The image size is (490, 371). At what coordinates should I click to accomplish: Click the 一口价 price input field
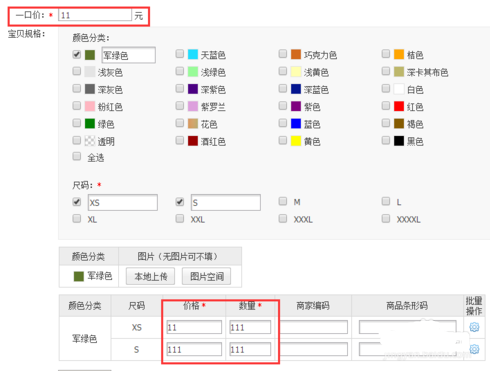click(95, 15)
